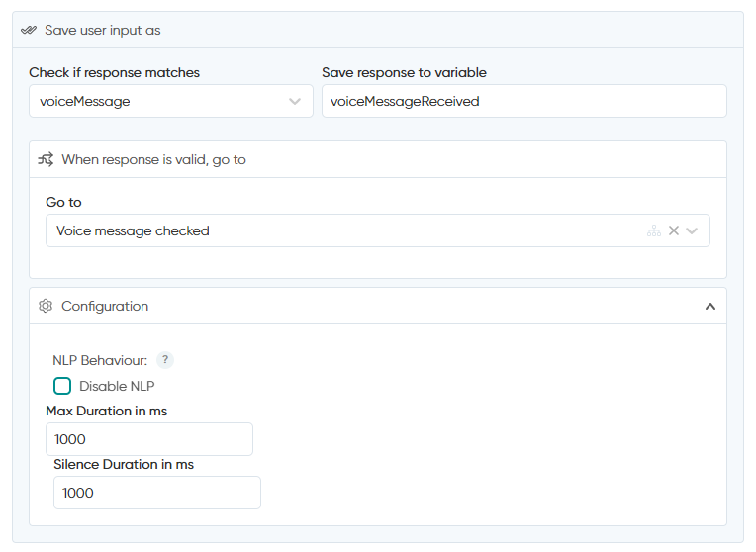Click the Configuration gear icon
The image size is (756, 552).
(x=46, y=306)
